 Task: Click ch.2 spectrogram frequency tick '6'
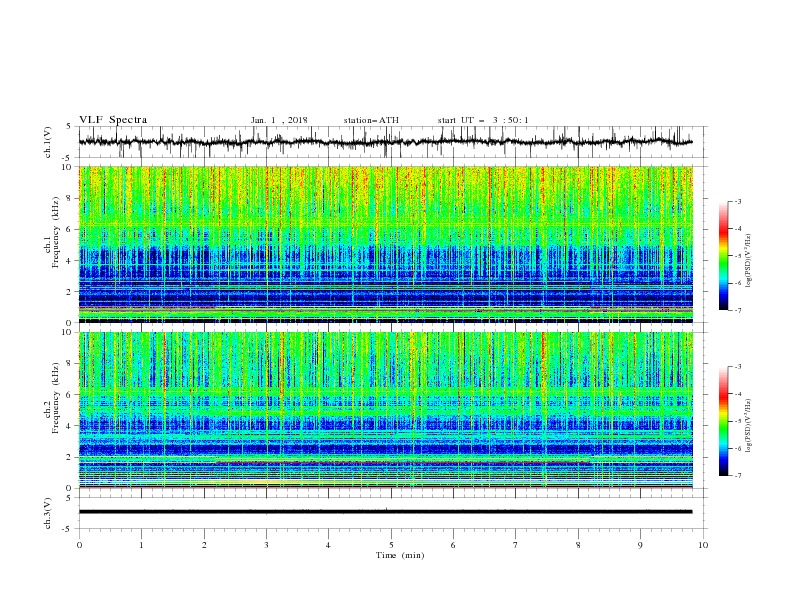(x=70, y=395)
